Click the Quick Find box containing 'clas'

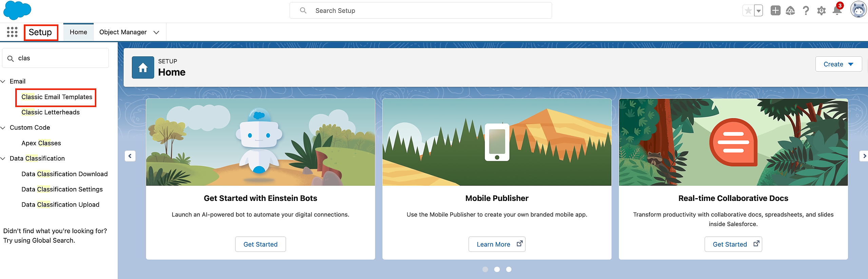[56, 58]
